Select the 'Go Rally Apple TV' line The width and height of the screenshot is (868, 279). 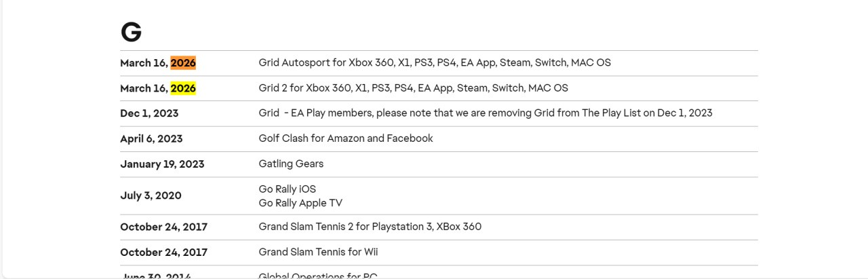[x=300, y=203]
